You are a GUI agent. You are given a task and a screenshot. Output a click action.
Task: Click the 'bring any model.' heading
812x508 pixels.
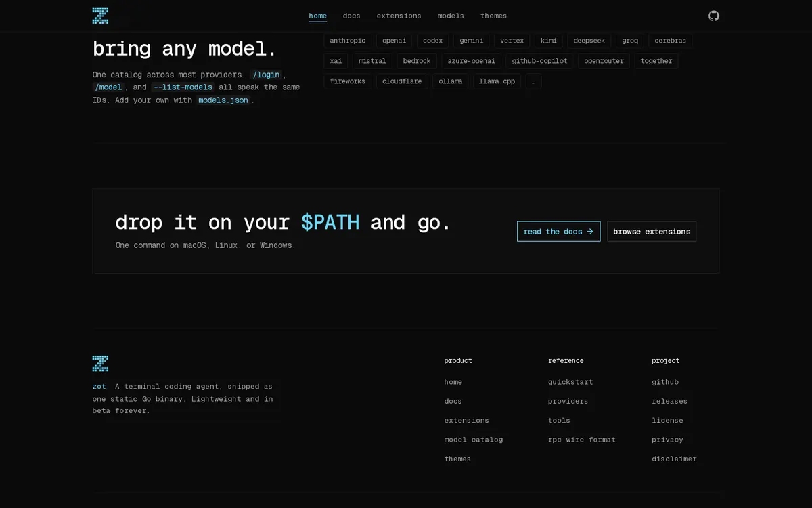(x=185, y=49)
